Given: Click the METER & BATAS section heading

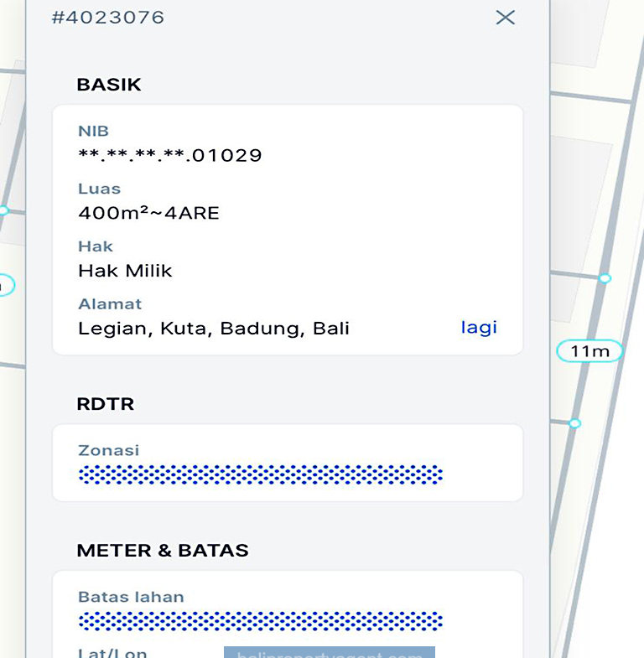Looking at the screenshot, I should tap(163, 551).
